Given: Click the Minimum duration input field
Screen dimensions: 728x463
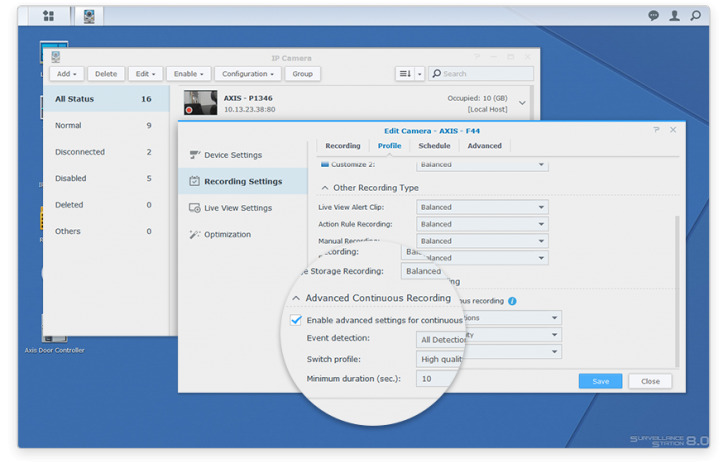Looking at the screenshot, I should coord(438,379).
